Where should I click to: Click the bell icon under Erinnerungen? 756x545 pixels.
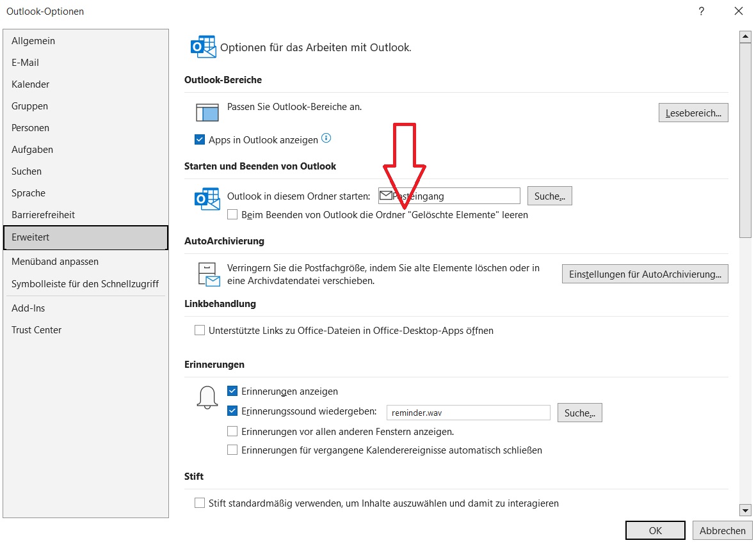[x=207, y=397]
